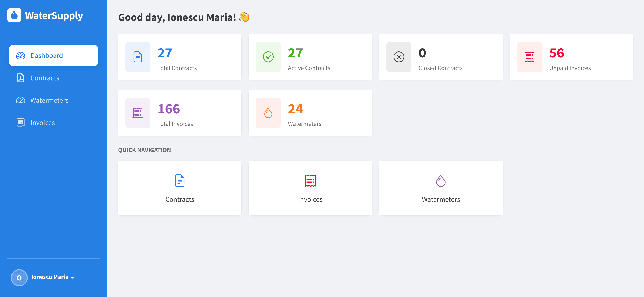644x297 pixels.
Task: Click the waving hand emoji
Action: [244, 17]
